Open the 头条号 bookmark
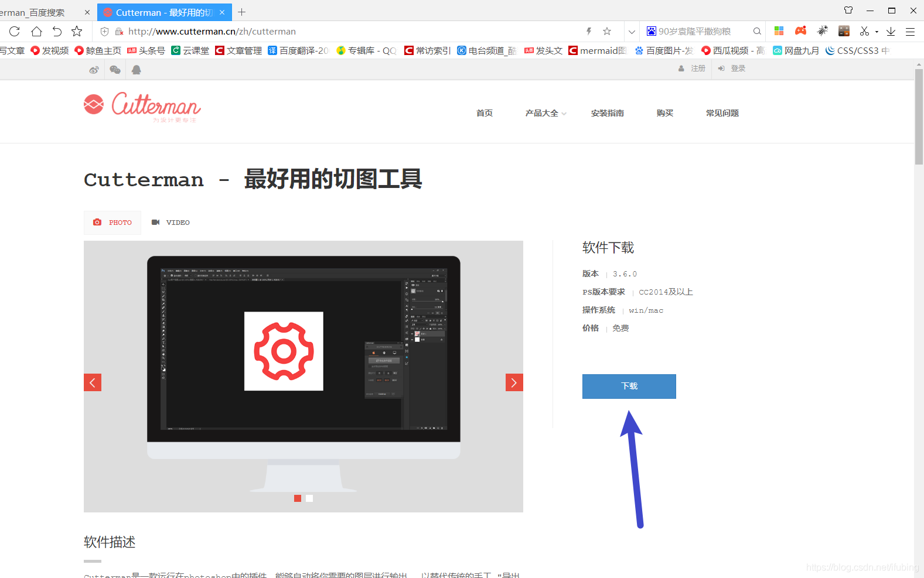The height and width of the screenshot is (578, 924). point(146,51)
